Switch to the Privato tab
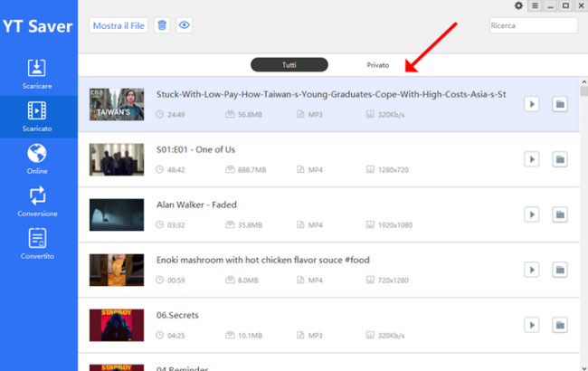This screenshot has width=588, height=371. tap(377, 65)
